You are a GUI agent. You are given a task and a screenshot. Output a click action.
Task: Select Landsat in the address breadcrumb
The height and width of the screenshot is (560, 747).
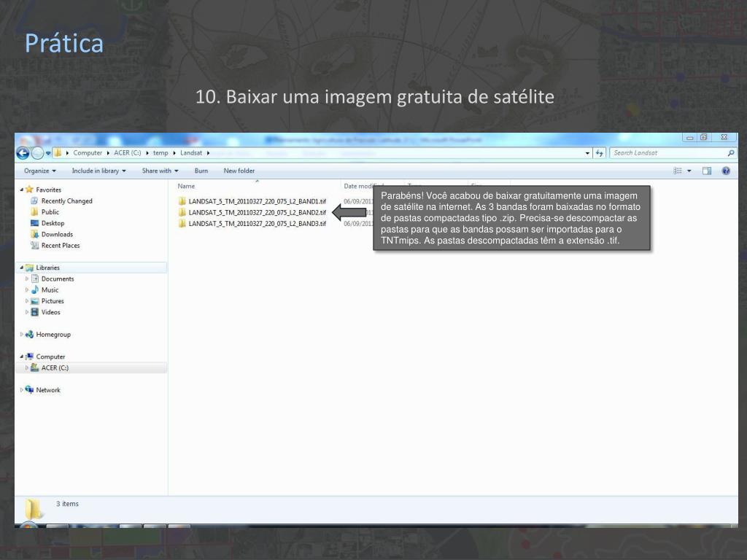point(191,153)
